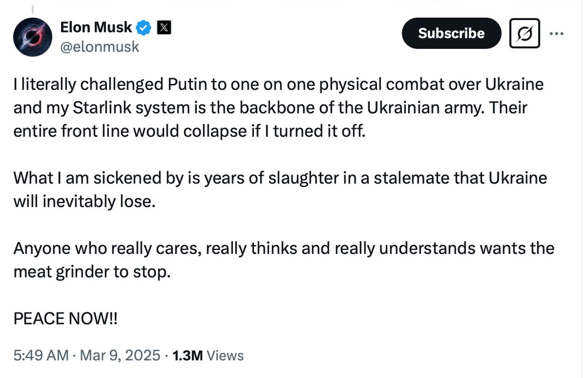Click the words inevitably lose

[x=99, y=202]
